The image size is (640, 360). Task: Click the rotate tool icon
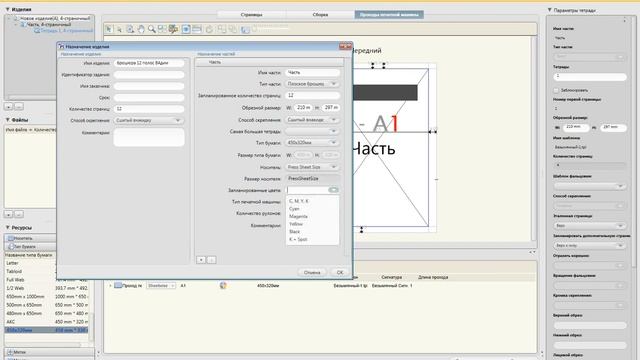[209, 29]
